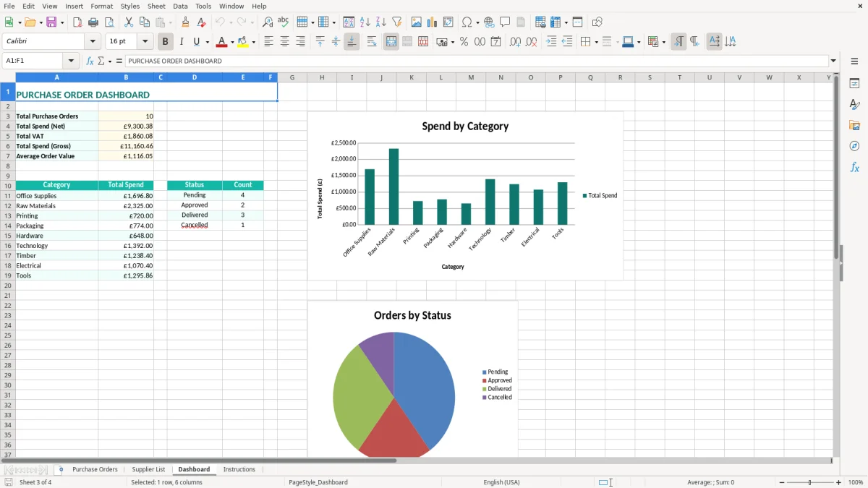Open the Font Size dropdown arrow
The height and width of the screenshot is (488, 868).
pos(145,42)
